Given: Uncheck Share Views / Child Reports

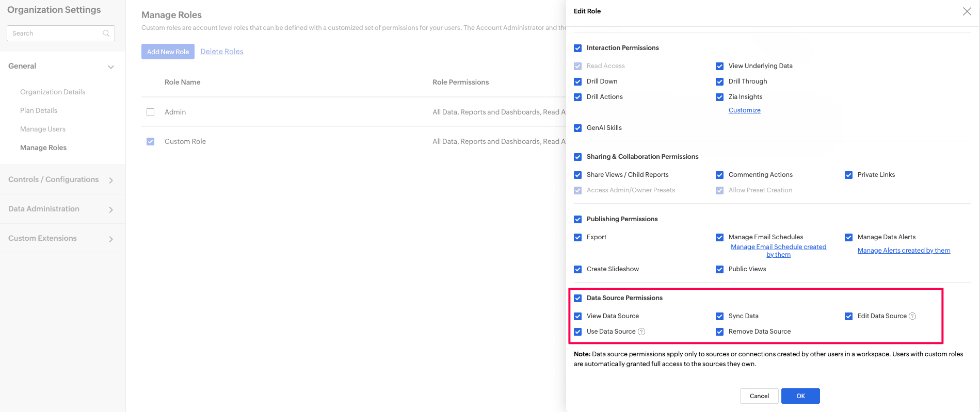Looking at the screenshot, I should pos(578,175).
